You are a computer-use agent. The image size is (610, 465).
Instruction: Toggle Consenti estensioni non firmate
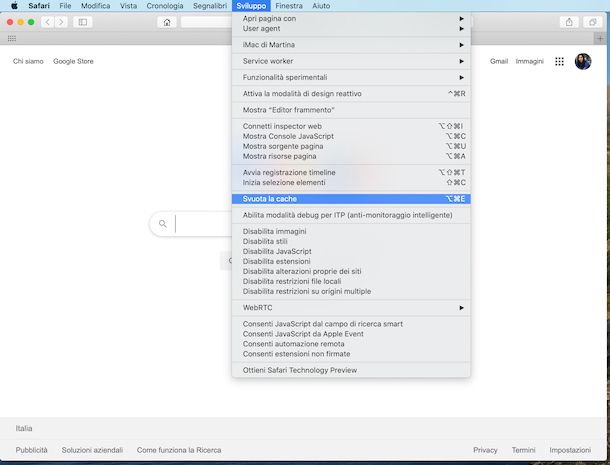coord(351,354)
